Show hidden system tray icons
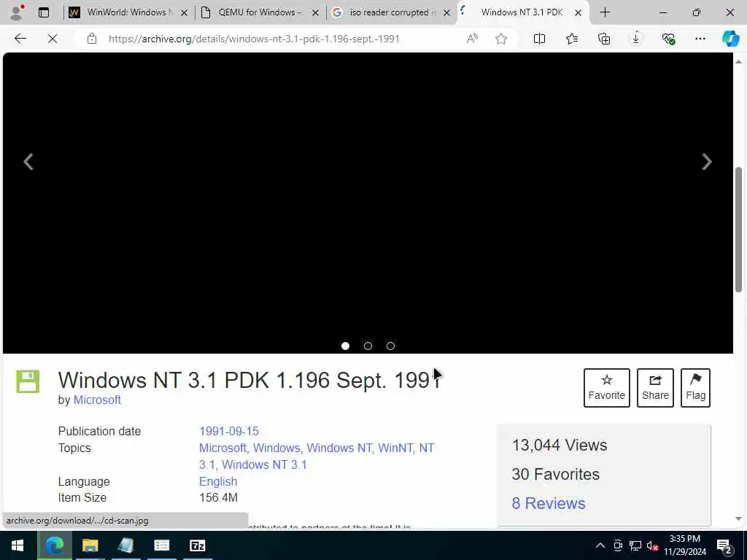The height and width of the screenshot is (560, 747). (x=600, y=545)
